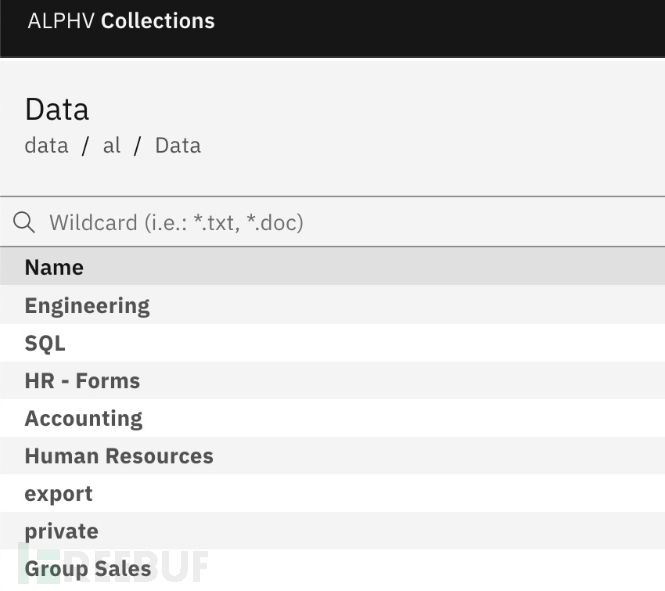665x591 pixels.
Task: Navigate to the 'al' breadcrumb folder
Action: 112,146
